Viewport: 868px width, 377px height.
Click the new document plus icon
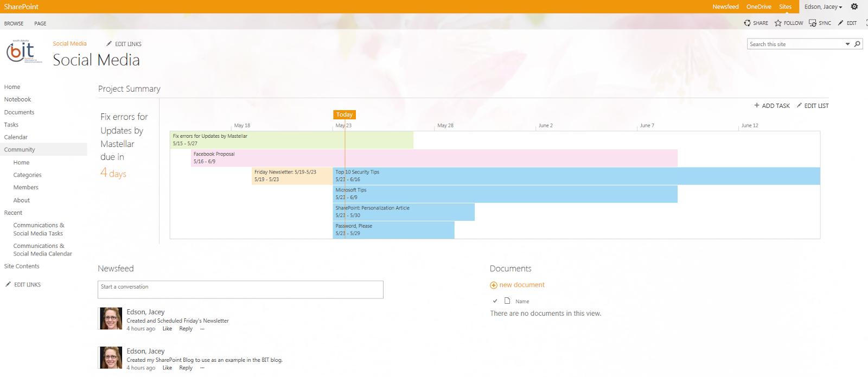point(493,285)
